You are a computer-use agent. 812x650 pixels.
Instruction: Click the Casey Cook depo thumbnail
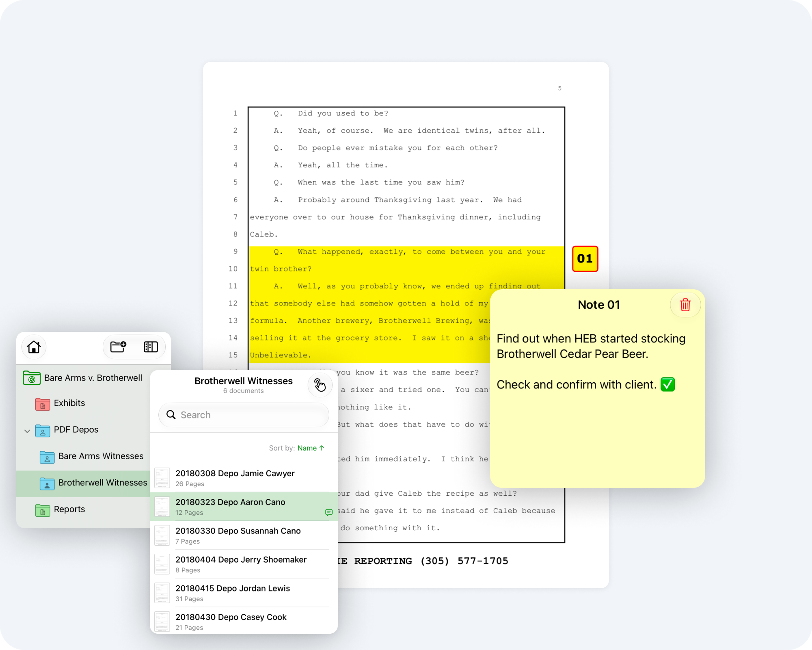162,622
